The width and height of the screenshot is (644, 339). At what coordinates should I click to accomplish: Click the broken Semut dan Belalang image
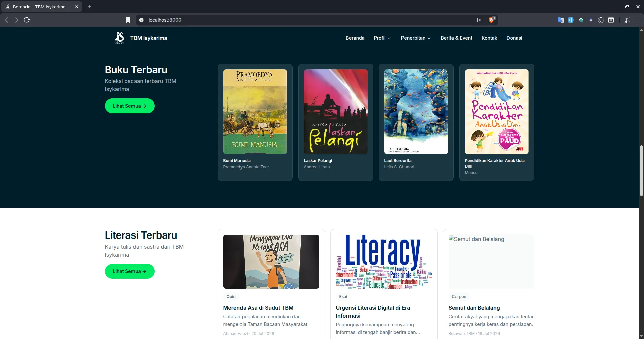(491, 262)
